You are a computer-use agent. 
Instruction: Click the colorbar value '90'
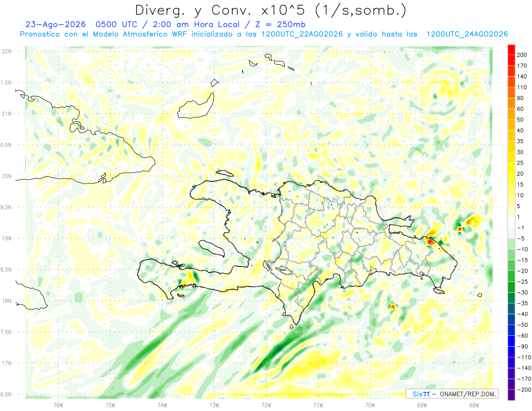pos(521,98)
